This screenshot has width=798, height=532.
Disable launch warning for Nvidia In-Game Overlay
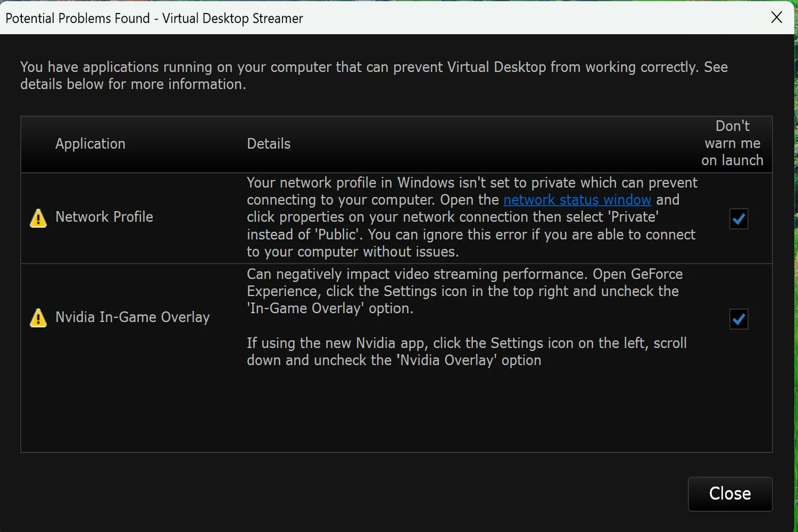(x=738, y=319)
